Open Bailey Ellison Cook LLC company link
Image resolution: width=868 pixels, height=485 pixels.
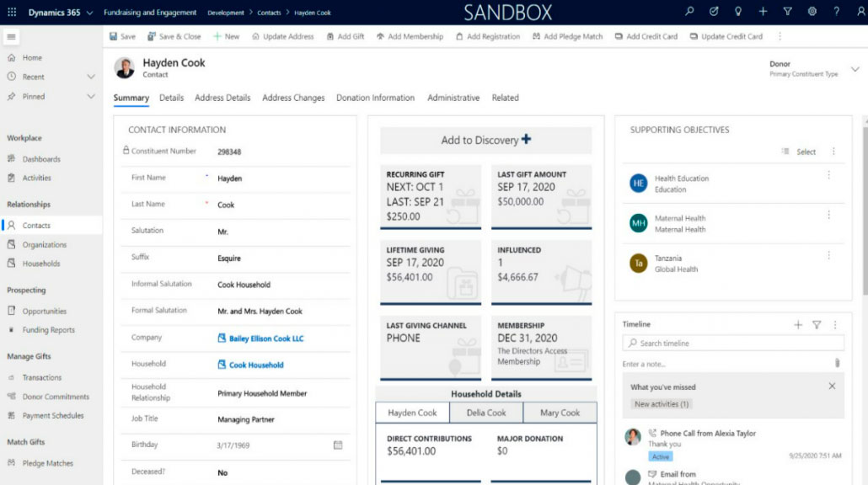pos(266,338)
